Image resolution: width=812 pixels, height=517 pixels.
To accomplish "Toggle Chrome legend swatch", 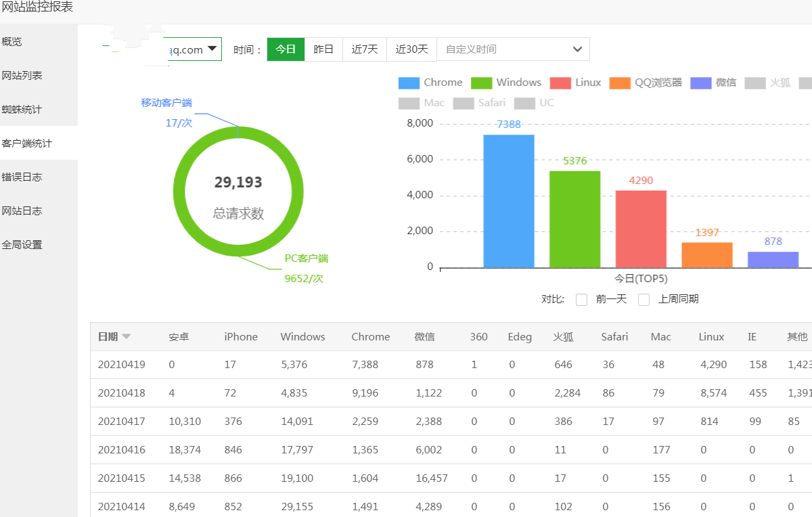I will point(409,83).
